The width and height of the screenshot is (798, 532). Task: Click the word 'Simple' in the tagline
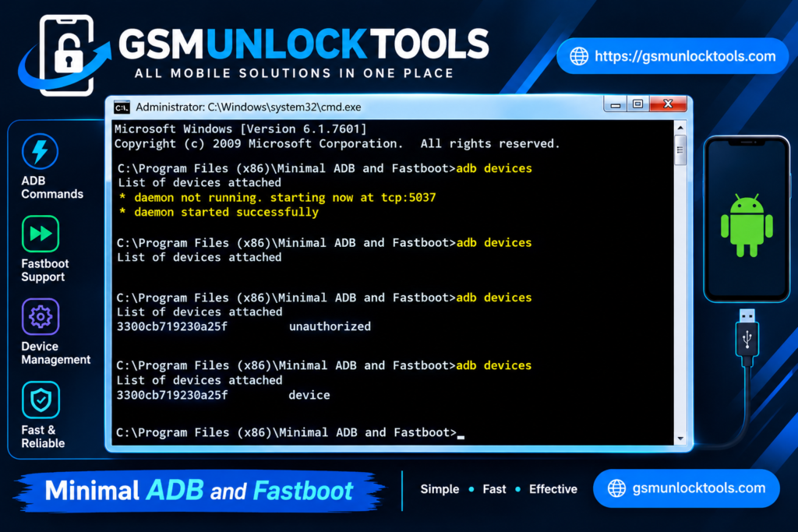[440, 489]
